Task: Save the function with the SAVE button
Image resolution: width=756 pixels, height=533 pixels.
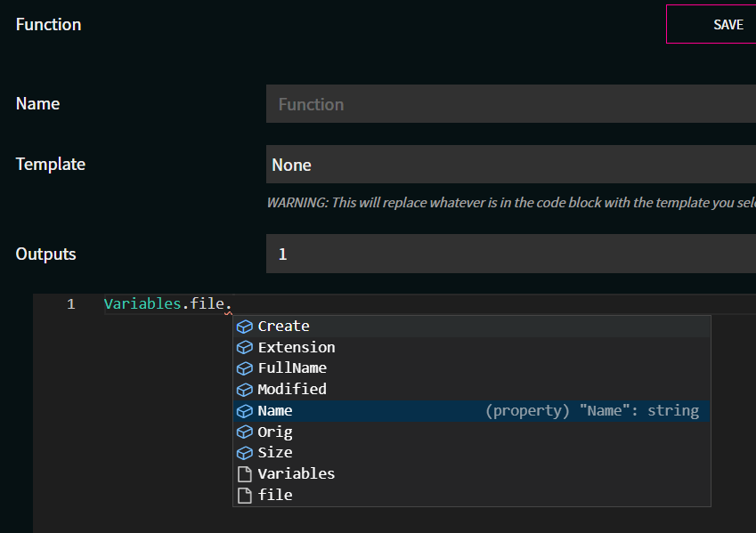Action: 711,24
